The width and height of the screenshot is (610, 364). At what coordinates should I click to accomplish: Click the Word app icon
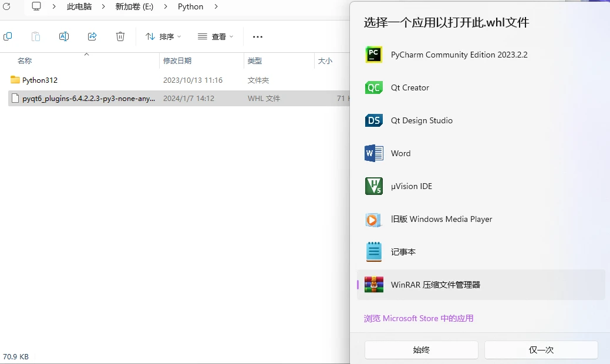pos(374,153)
